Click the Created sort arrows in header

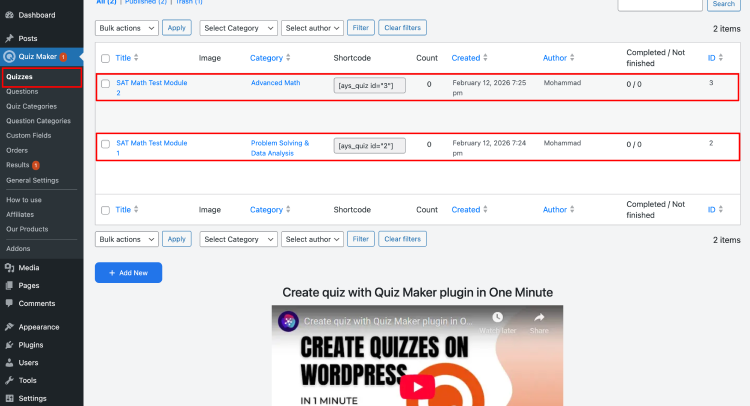(485, 57)
